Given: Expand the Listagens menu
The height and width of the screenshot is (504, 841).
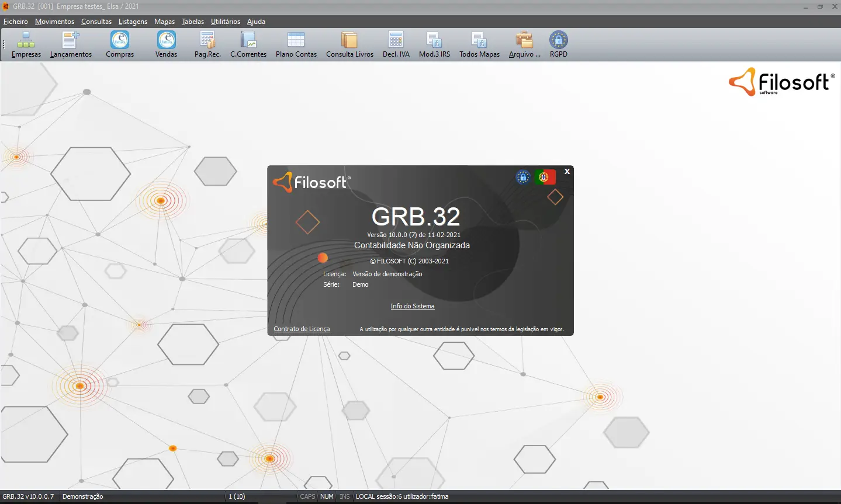Looking at the screenshot, I should tap(133, 21).
